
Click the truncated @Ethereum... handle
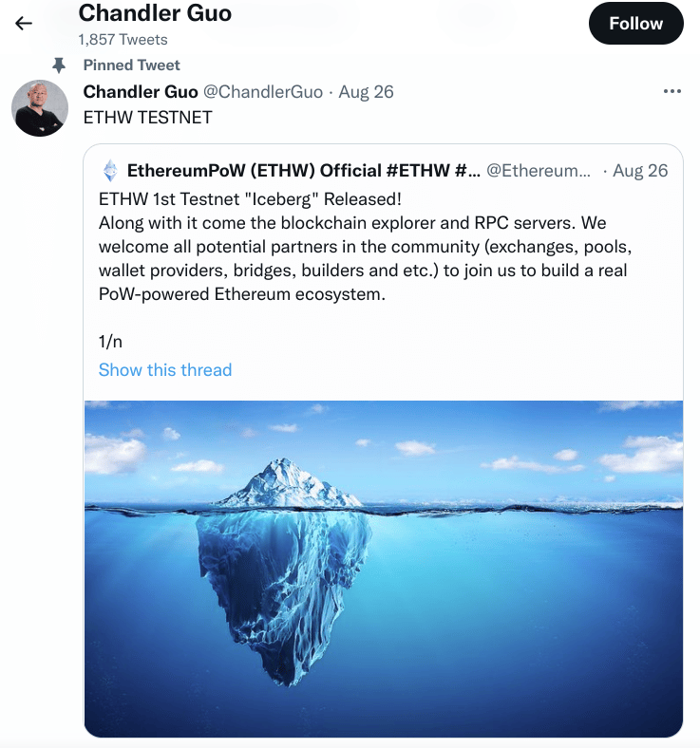coord(539,171)
